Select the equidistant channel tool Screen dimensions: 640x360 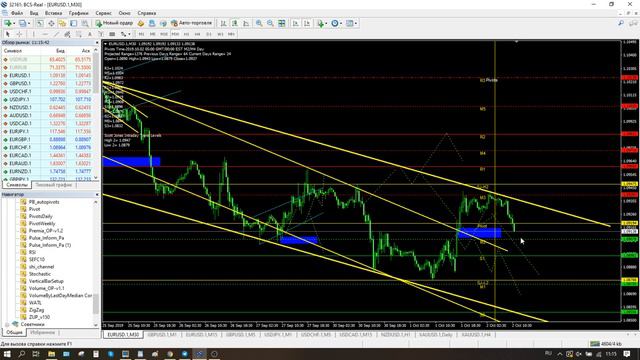point(67,34)
